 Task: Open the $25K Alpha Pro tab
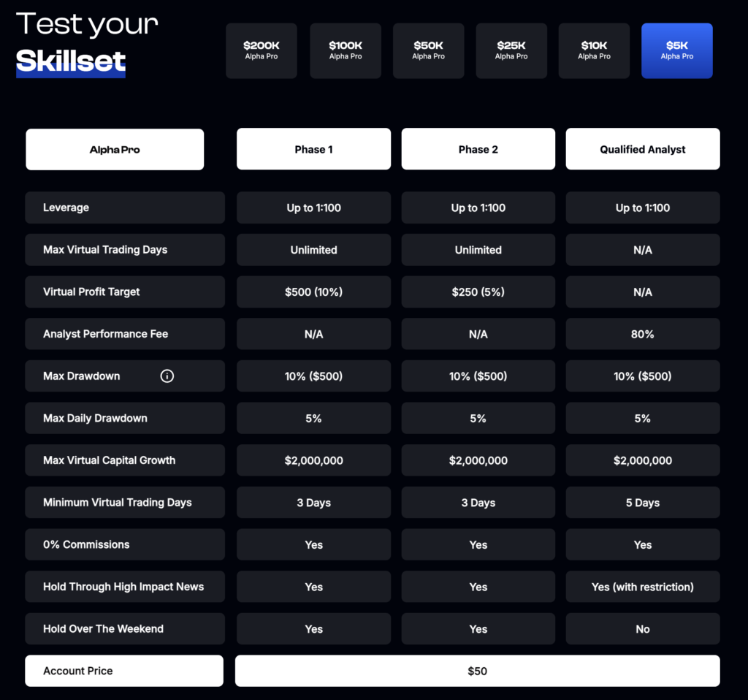coord(511,50)
